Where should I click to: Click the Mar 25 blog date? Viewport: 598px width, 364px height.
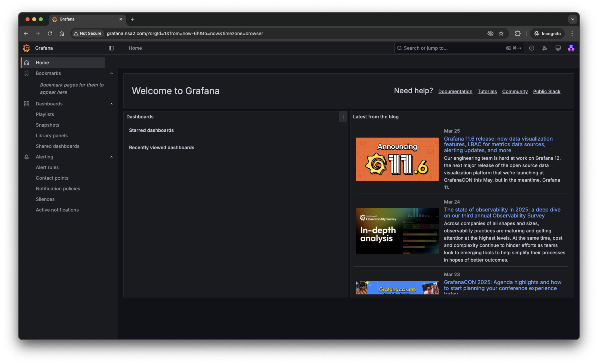(x=452, y=131)
